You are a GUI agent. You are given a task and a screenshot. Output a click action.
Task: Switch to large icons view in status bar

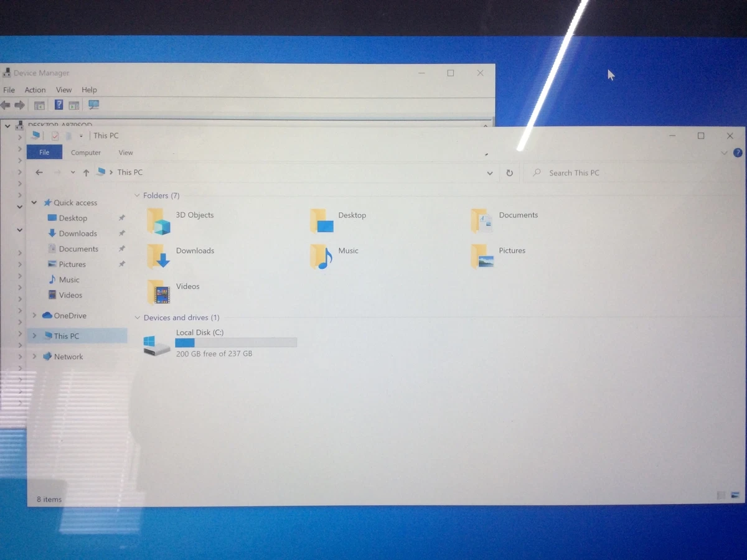[x=736, y=495]
